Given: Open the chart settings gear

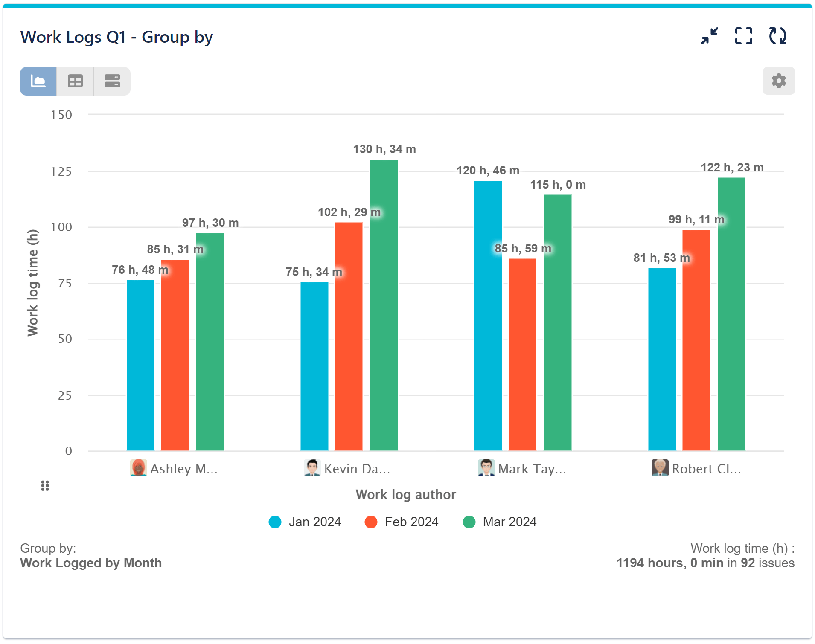Looking at the screenshot, I should click(x=779, y=81).
